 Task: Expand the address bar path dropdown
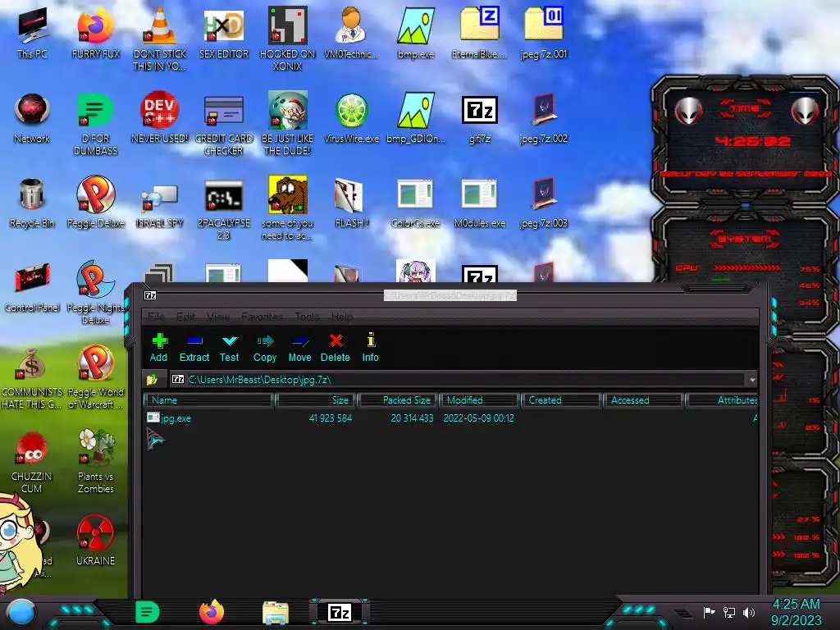[752, 380]
